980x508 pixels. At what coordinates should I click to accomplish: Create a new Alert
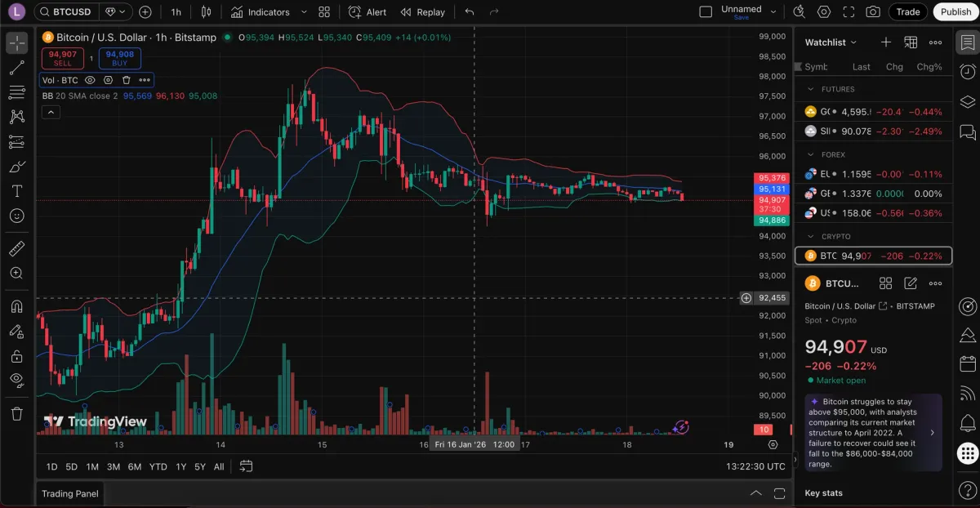[367, 12]
